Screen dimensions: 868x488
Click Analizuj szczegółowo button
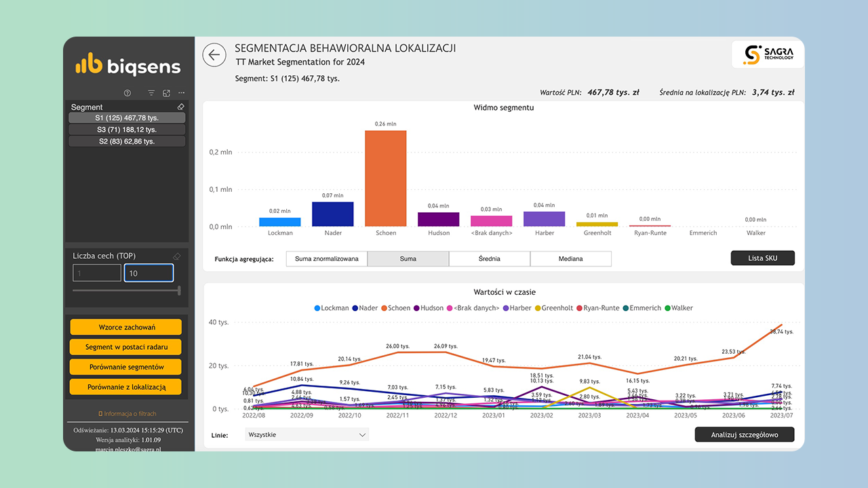click(745, 434)
